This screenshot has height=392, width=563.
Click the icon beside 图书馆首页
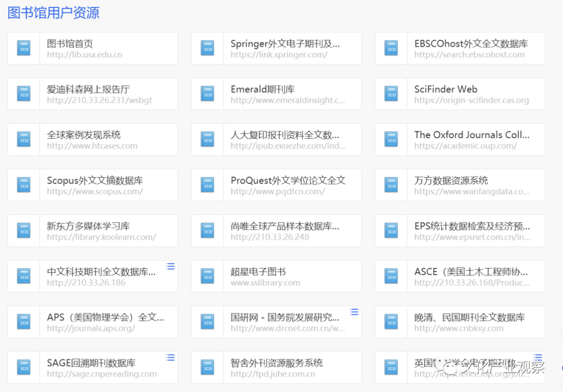click(x=23, y=48)
